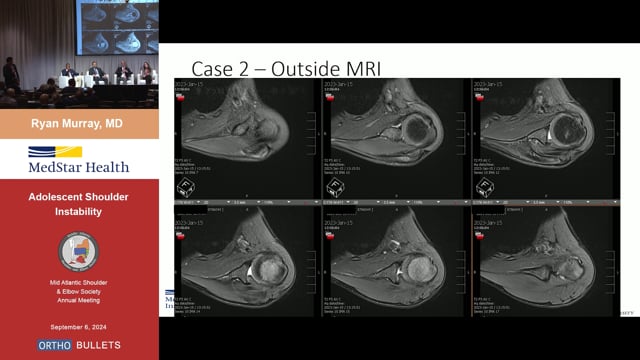Open the mm thickness dropdown under the top-middle MRI panel

pos(397,202)
